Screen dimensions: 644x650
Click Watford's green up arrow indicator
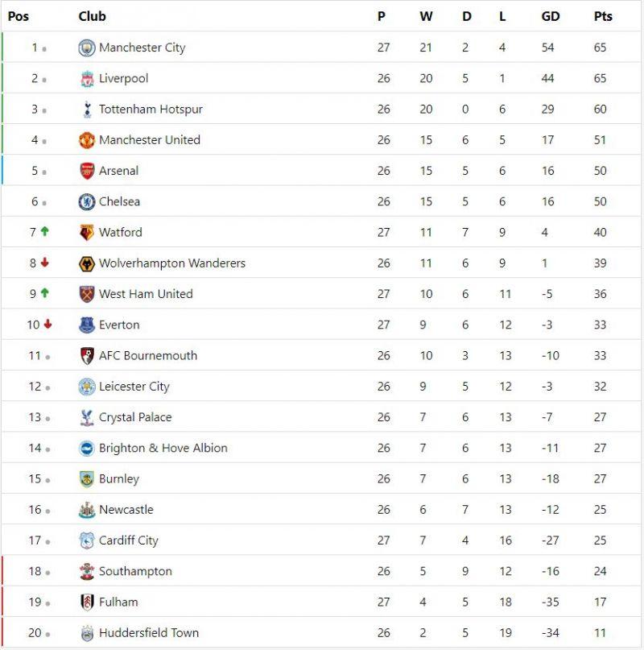click(45, 232)
